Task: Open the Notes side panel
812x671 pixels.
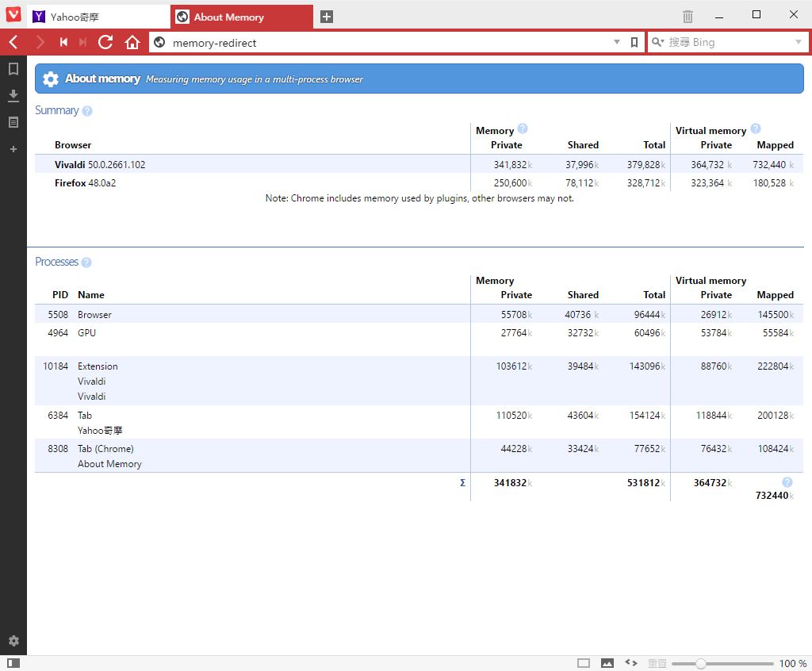Action: tap(13, 122)
